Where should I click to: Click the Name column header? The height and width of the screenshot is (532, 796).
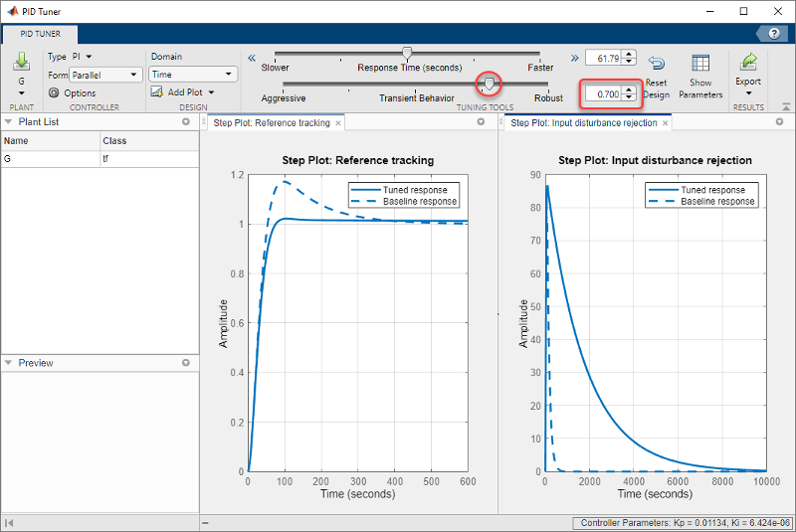51,141
